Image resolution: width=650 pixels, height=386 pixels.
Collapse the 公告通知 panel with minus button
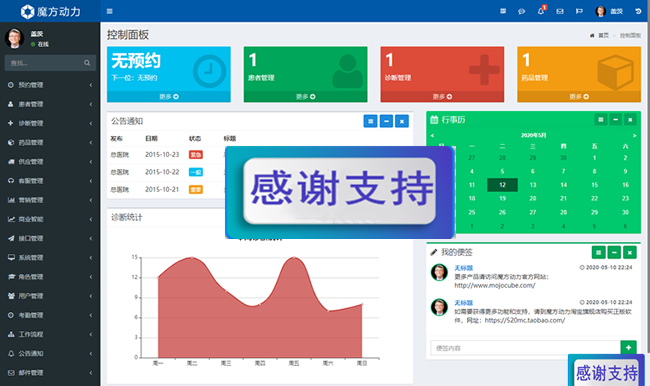[x=386, y=121]
